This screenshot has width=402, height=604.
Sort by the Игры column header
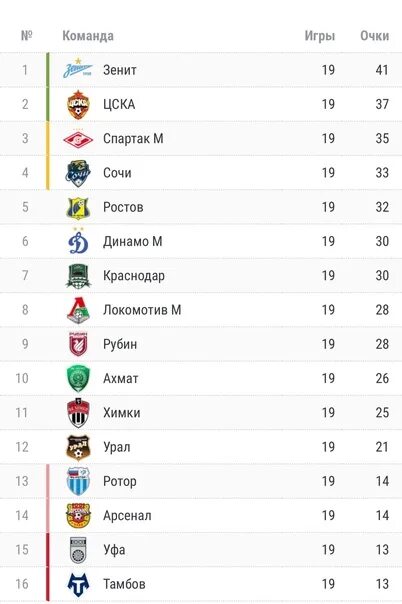coord(320,36)
